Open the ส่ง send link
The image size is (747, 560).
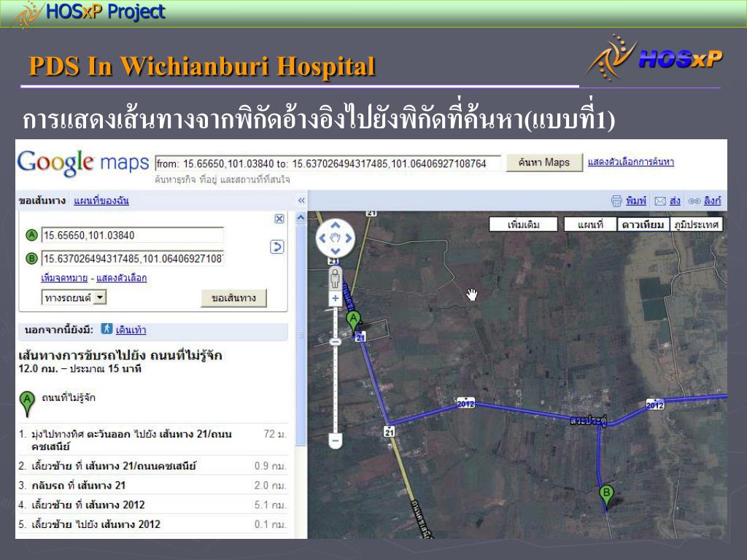pos(675,201)
